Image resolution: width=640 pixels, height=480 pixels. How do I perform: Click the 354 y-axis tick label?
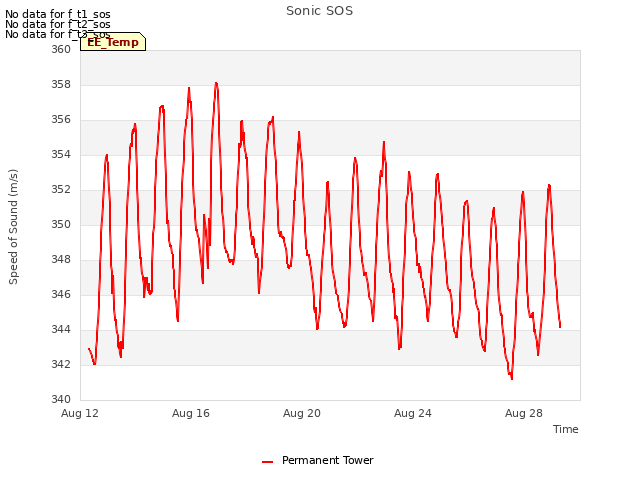[61, 155]
